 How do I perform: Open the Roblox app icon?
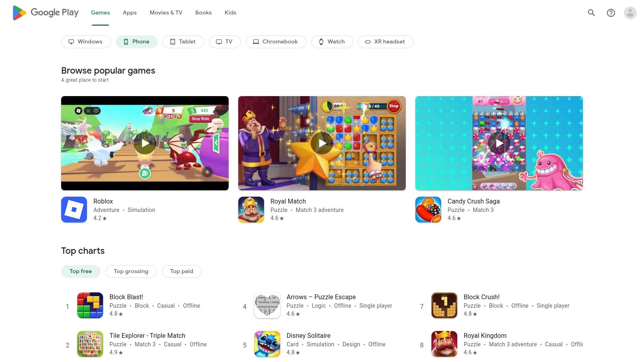74,210
